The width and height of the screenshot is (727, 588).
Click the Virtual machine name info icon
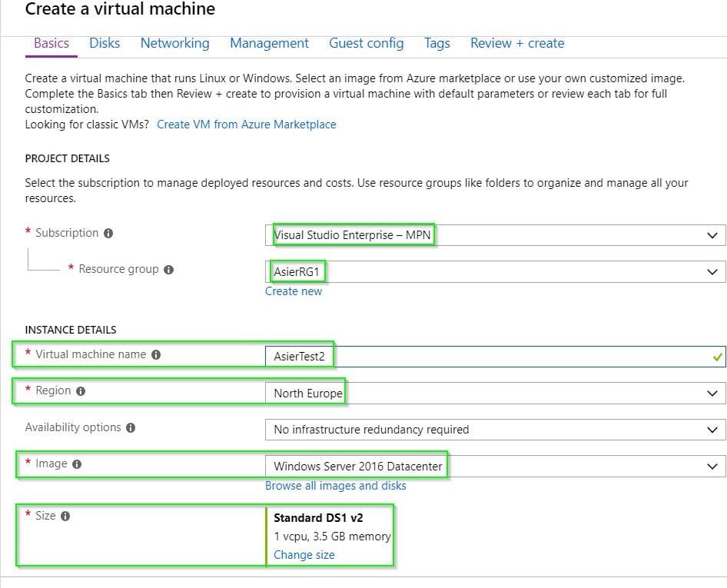[x=156, y=355]
